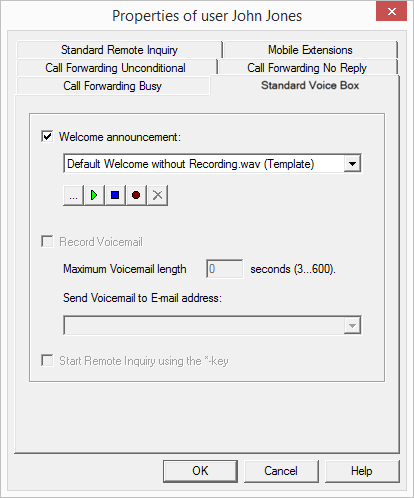
Task: Confirm settings with the OK button
Action: [x=200, y=471]
